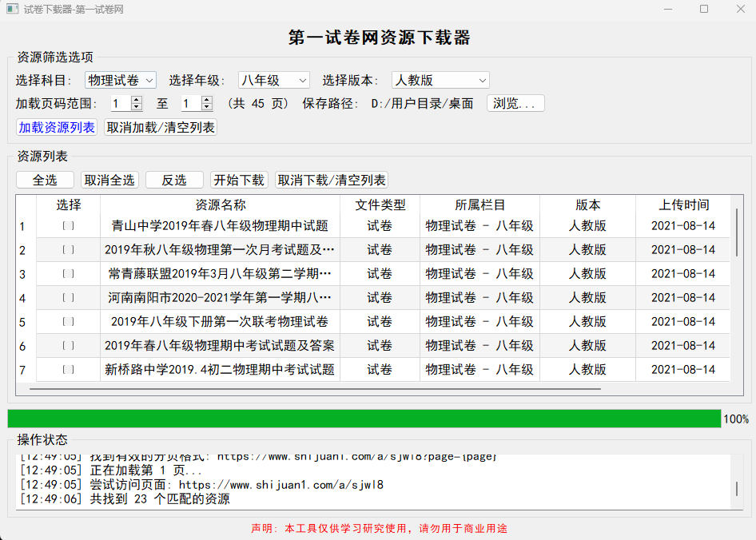Open the 选择版本 edition dropdown

(x=440, y=80)
